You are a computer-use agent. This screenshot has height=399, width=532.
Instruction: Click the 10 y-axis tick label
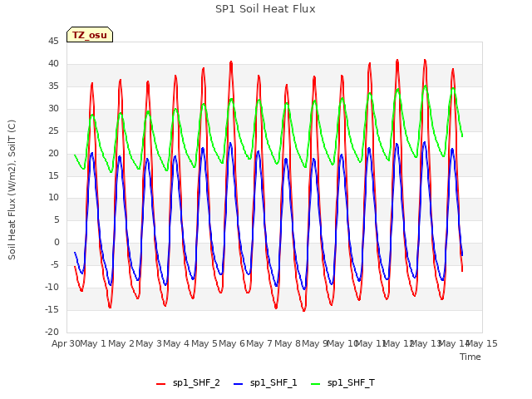point(53,198)
